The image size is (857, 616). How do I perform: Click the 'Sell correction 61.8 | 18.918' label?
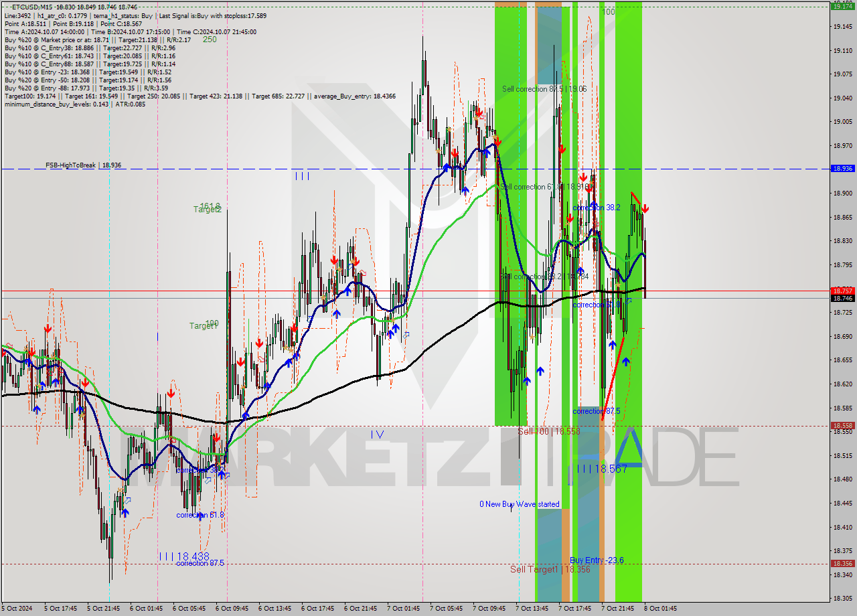tap(544, 187)
